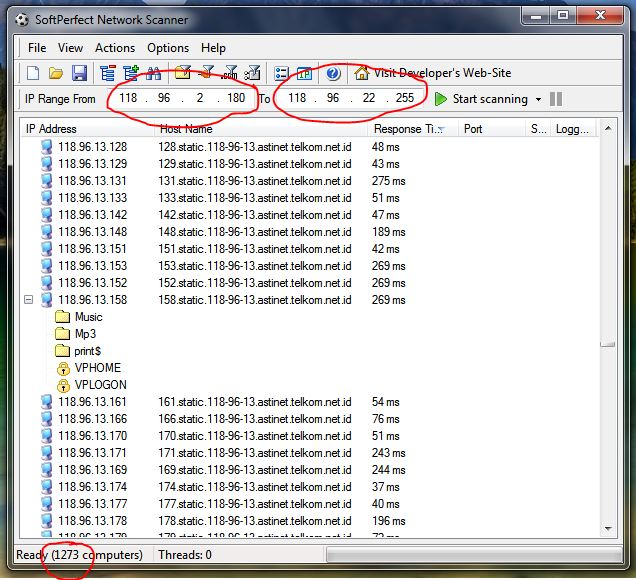Click the VPLOGON locked share icon
Viewport: 636px width, 580px height.
pyautogui.click(x=63, y=385)
